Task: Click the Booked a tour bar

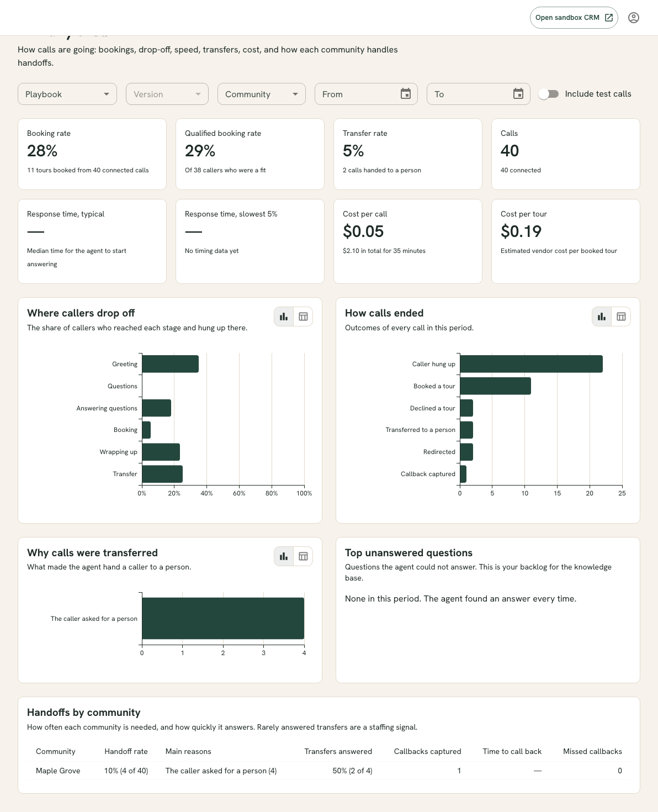Action: 495,386
